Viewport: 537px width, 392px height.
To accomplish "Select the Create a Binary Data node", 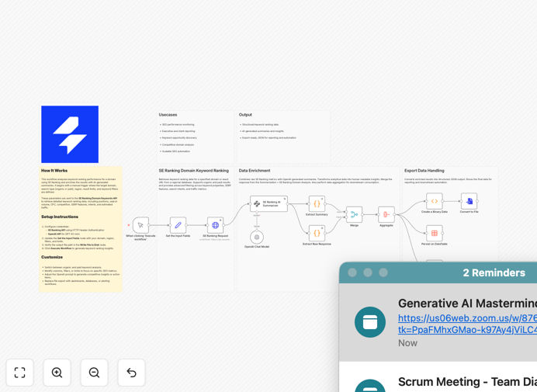I will 435,201.
